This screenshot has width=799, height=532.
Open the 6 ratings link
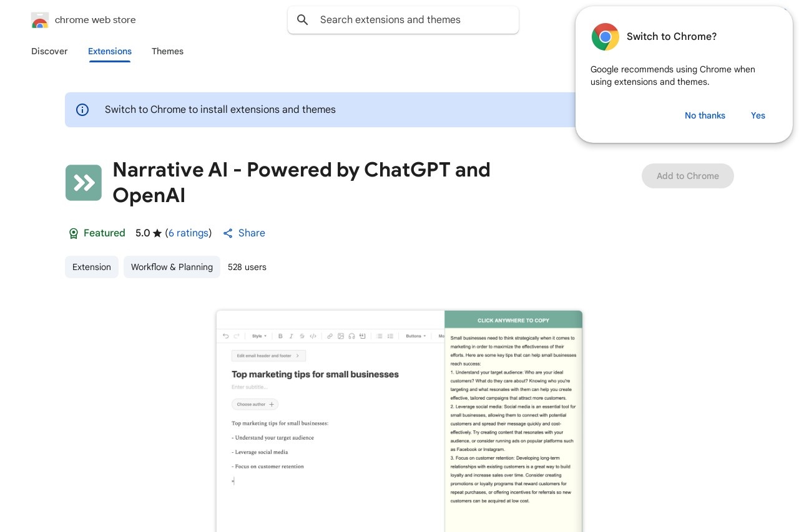(189, 233)
